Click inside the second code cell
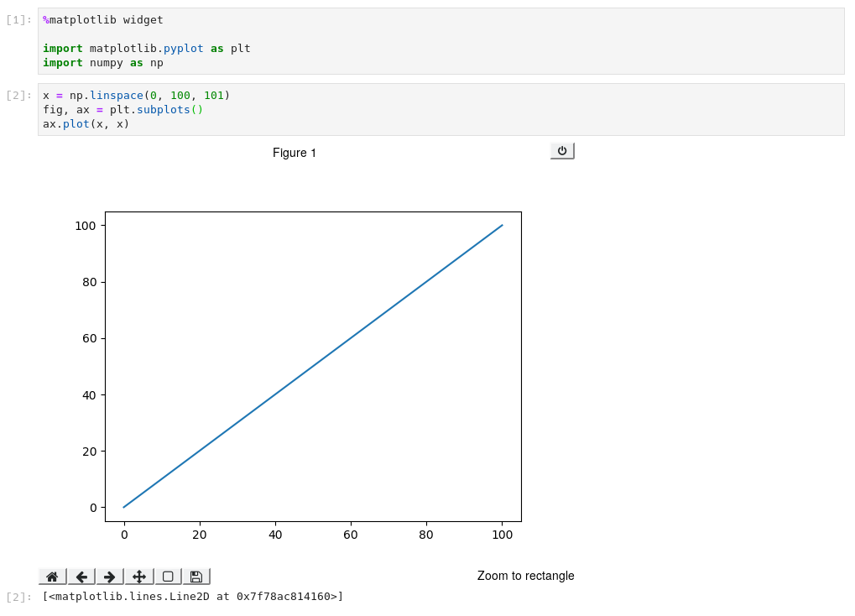 (336, 109)
